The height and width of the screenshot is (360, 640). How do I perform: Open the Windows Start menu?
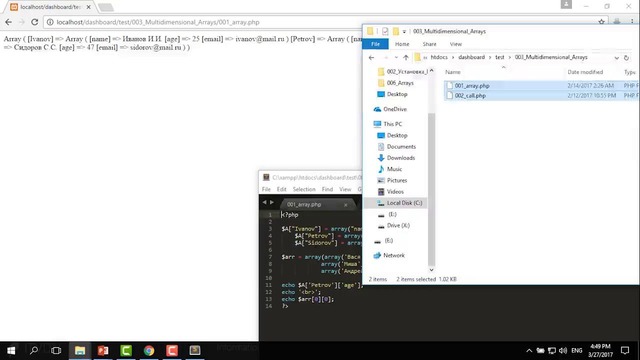(x=11, y=351)
